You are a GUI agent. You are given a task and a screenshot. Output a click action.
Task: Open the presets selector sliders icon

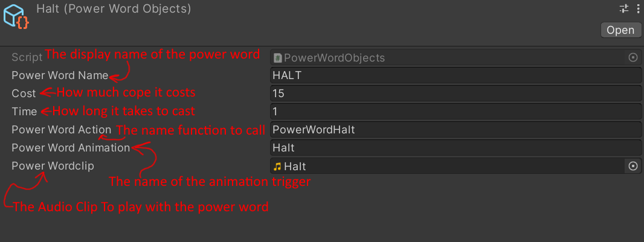coord(624,8)
